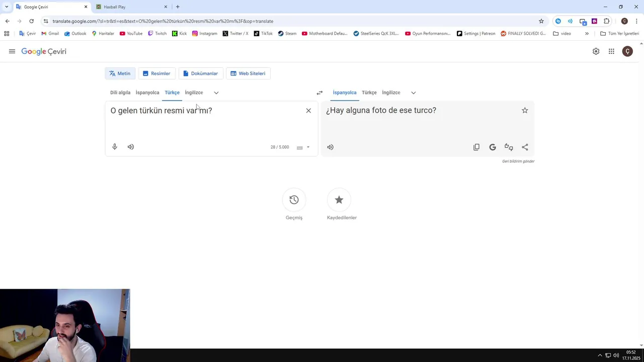644x362 pixels.
Task: Swap source and target languages
Action: 319,93
